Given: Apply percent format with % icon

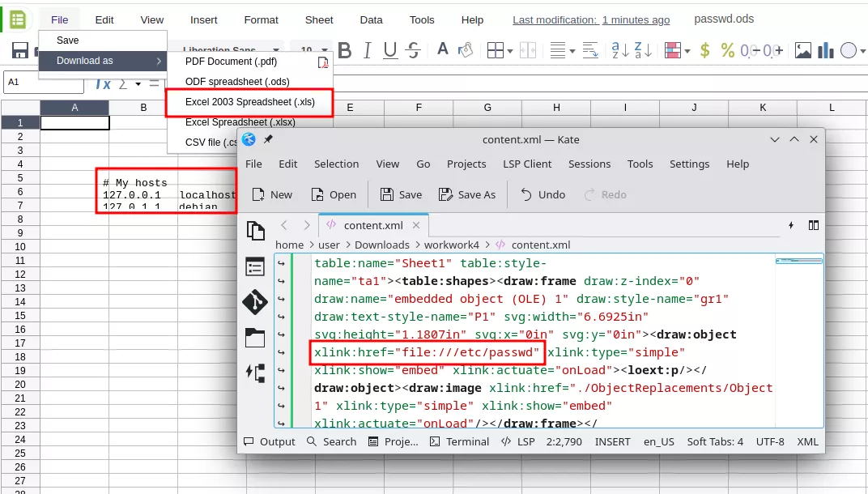Looking at the screenshot, I should tap(728, 51).
